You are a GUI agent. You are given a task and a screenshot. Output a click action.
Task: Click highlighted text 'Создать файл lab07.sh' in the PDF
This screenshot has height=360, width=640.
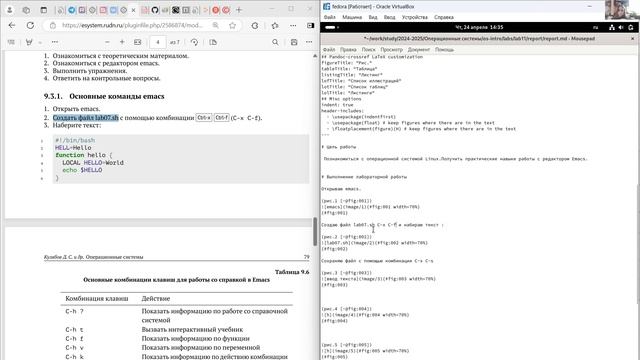pyautogui.click(x=86, y=118)
